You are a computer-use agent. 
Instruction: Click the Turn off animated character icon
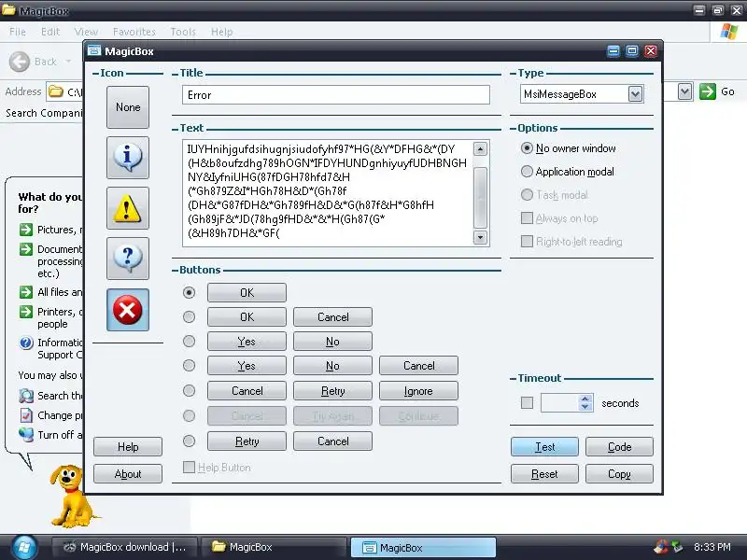point(26,434)
